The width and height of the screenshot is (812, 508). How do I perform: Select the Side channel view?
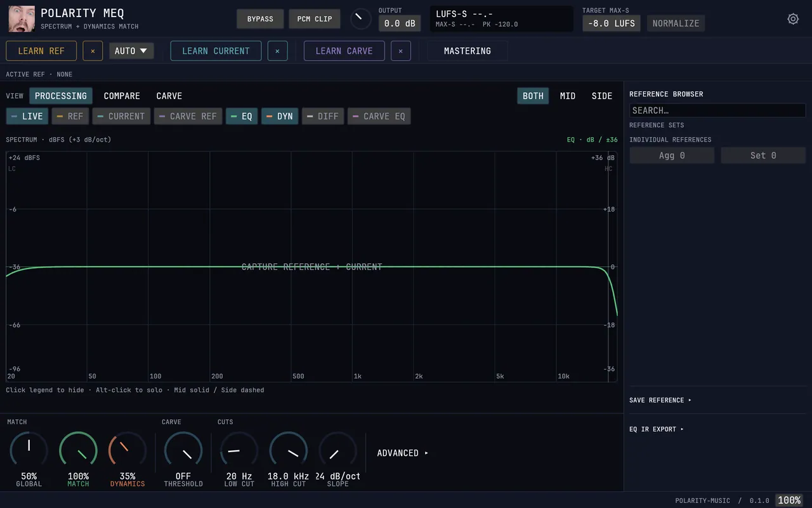pos(602,96)
